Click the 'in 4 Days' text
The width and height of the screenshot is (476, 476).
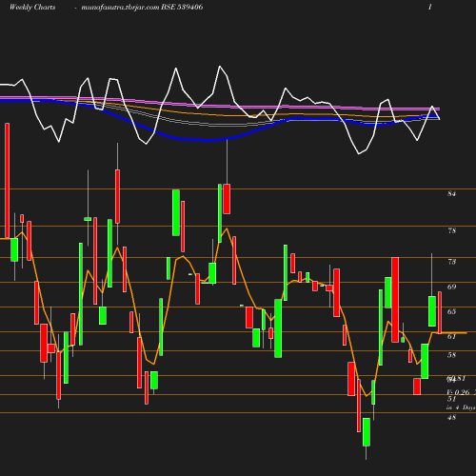[461, 407]
